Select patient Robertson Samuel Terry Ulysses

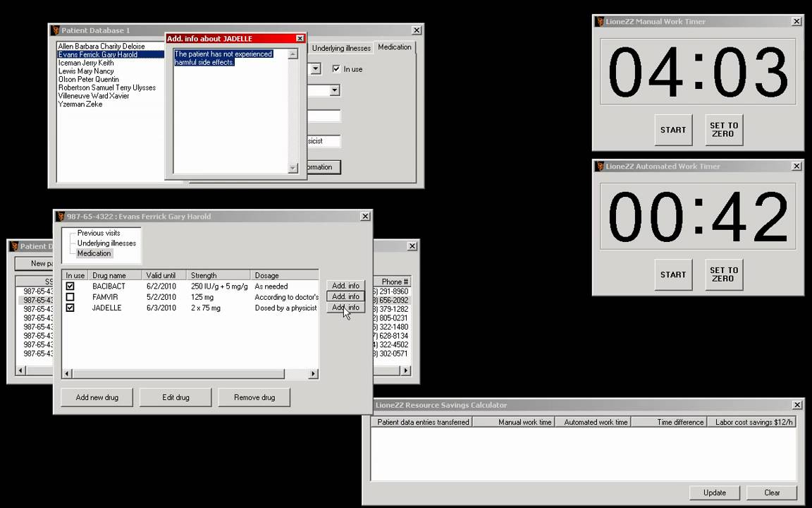(107, 87)
